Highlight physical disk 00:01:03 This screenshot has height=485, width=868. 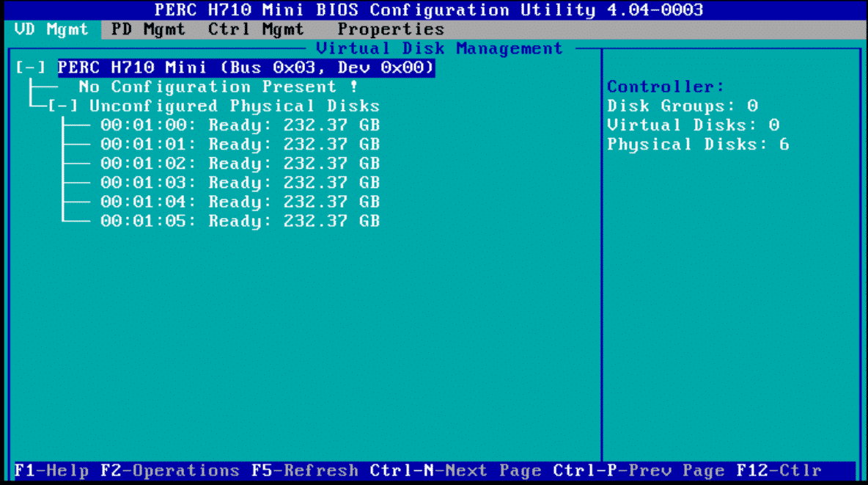point(240,183)
